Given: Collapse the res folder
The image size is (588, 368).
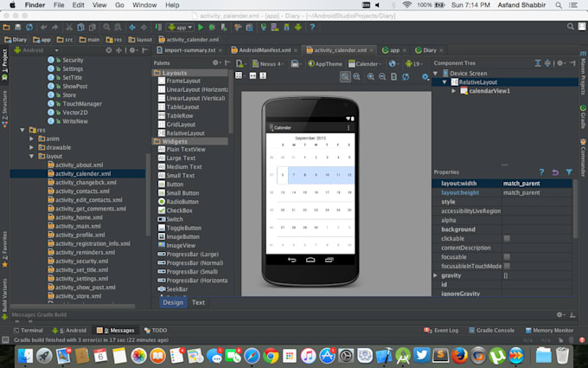Looking at the screenshot, I should click(x=22, y=130).
